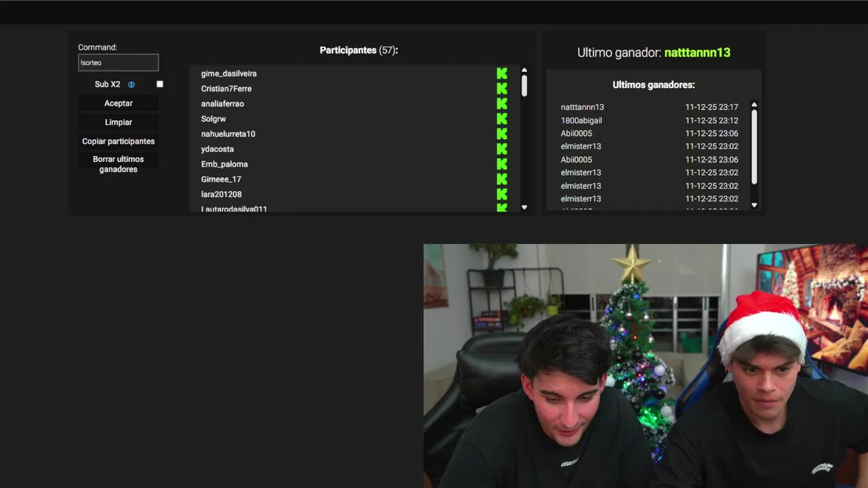Click the Kick logo beside Emb_paloma
Image resolution: width=868 pixels, height=488 pixels.
point(502,164)
